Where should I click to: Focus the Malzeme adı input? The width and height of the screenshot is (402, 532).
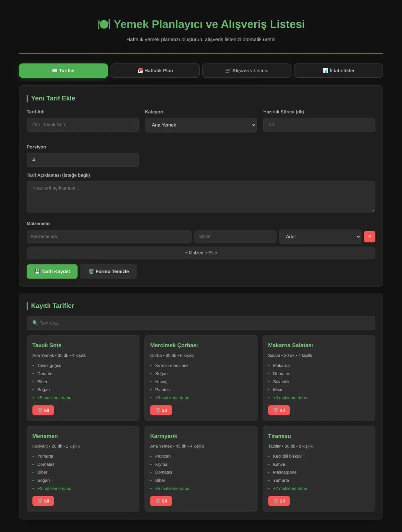tap(109, 236)
